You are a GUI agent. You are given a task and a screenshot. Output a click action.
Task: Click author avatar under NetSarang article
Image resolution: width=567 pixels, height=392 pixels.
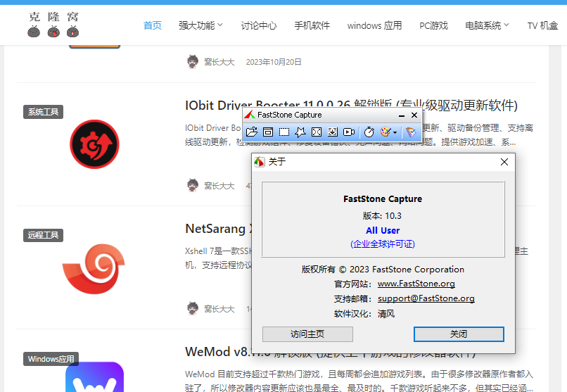(x=193, y=308)
